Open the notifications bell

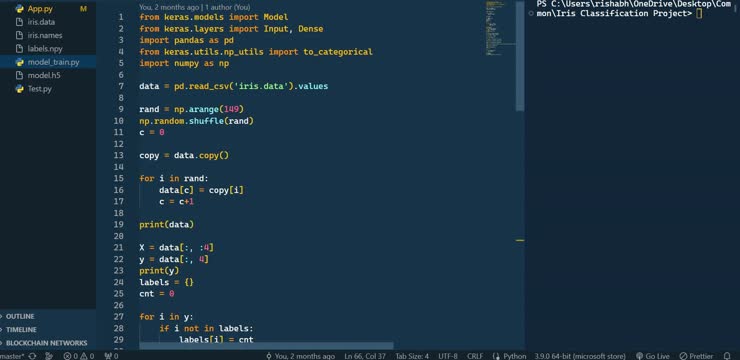(x=727, y=356)
